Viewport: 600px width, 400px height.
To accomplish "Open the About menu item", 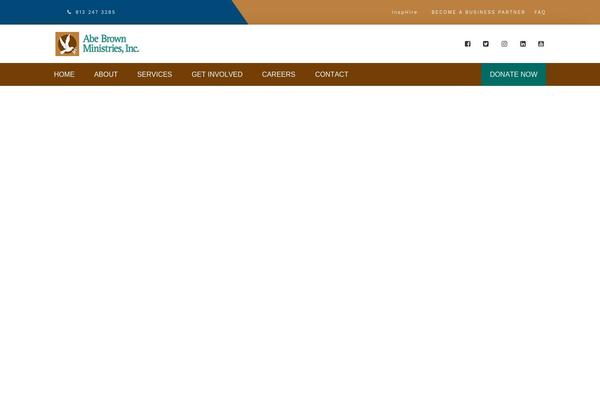I will tap(106, 74).
